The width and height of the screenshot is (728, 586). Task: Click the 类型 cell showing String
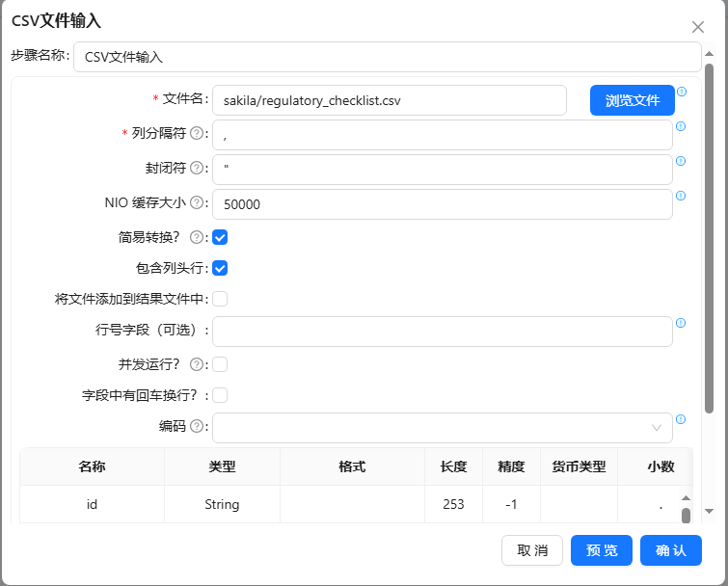pyautogui.click(x=222, y=504)
